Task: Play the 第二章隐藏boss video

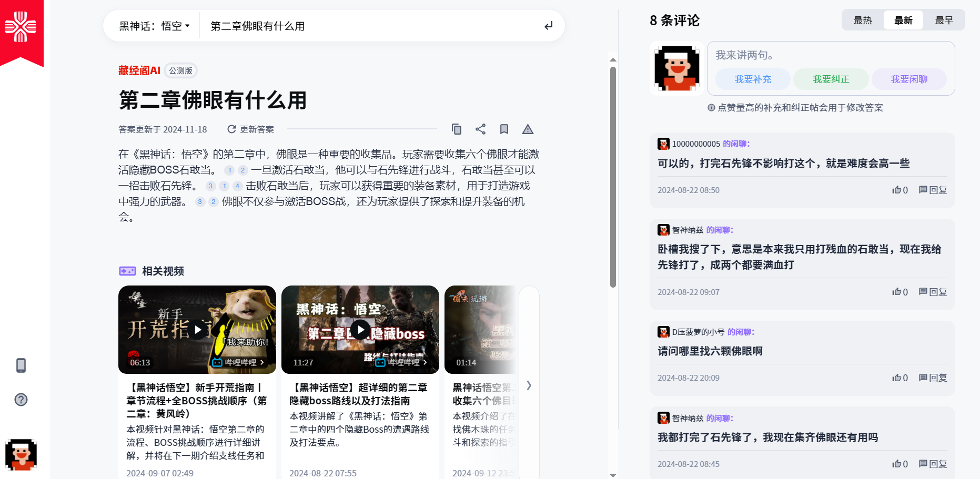Action: (x=360, y=330)
